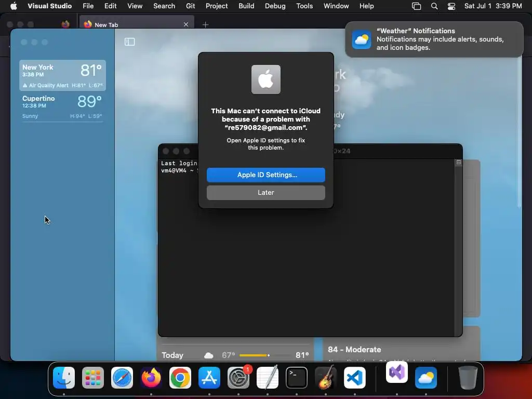
Task: Click the Air Quality Alert label
Action: [48, 86]
